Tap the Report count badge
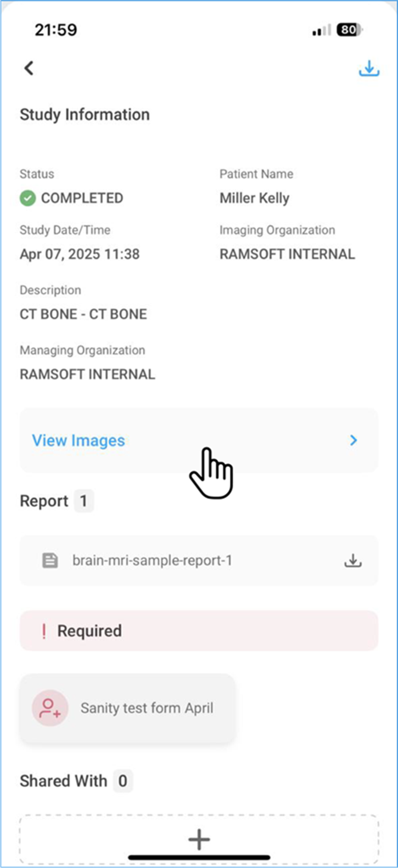The image size is (398, 868). (83, 501)
